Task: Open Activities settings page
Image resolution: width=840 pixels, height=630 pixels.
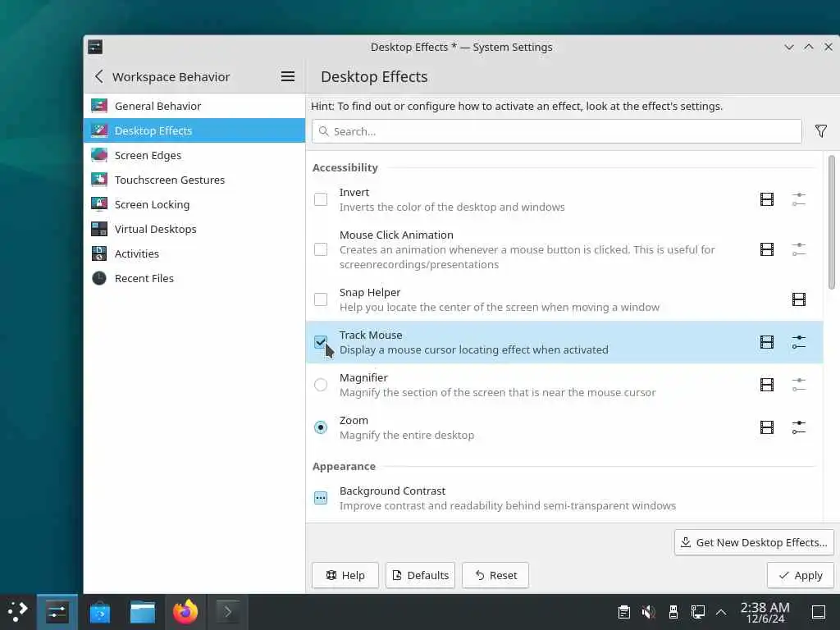Action: click(x=194, y=254)
